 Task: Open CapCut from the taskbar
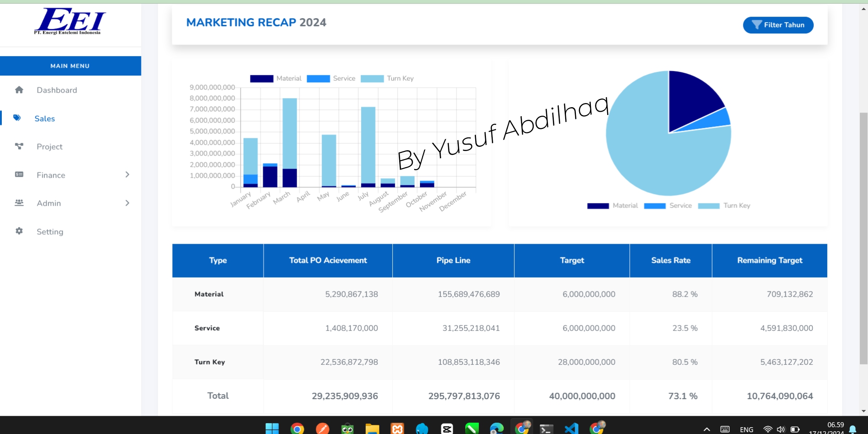pyautogui.click(x=447, y=428)
